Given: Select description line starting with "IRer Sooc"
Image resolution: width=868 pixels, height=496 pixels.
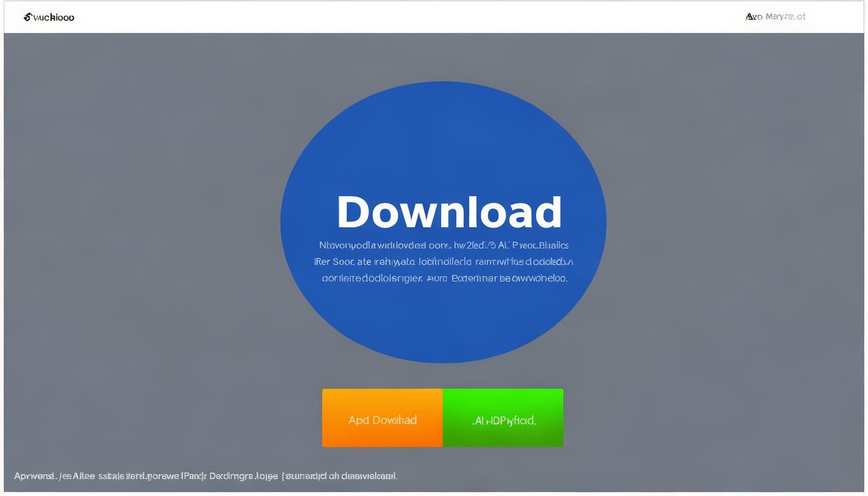Looking at the screenshot, I should 444,262.
